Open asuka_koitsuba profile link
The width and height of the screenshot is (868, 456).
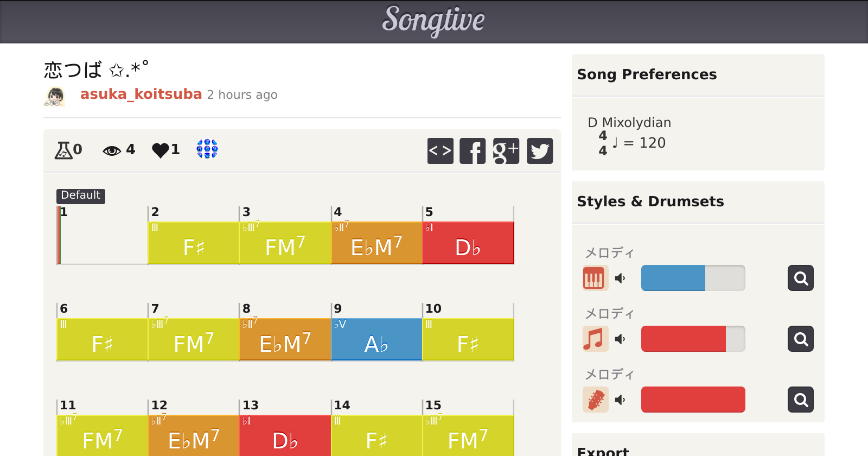[x=141, y=94]
